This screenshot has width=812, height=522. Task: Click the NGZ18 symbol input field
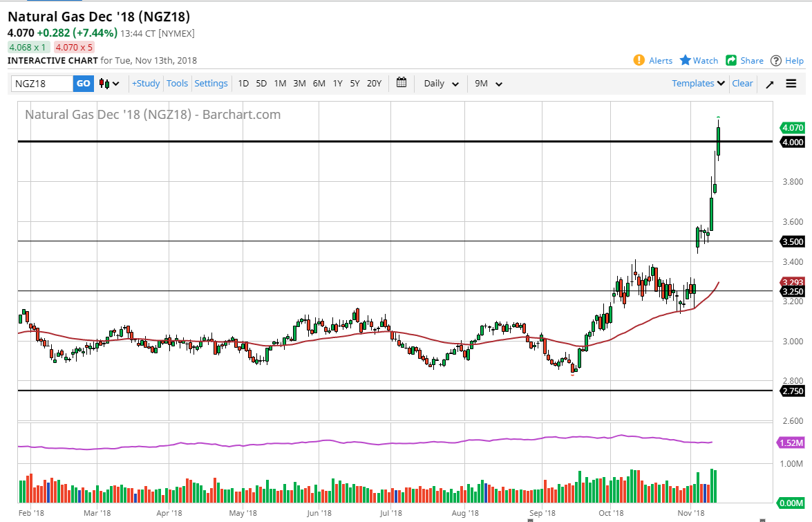[43, 84]
